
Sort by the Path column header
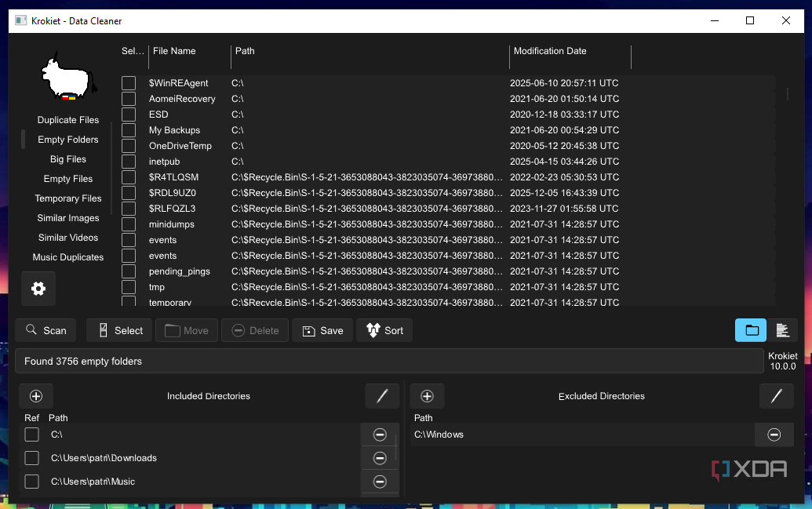[245, 51]
